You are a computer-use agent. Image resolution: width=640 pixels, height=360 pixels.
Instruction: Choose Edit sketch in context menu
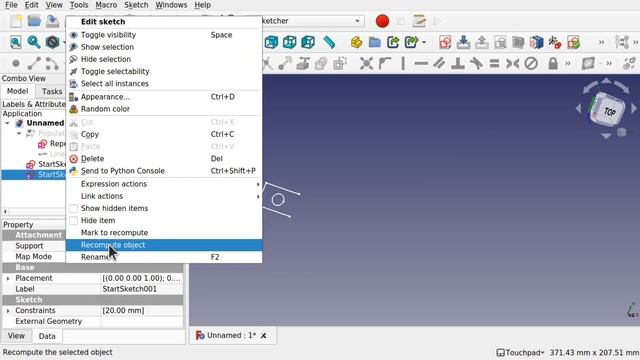pos(164,22)
